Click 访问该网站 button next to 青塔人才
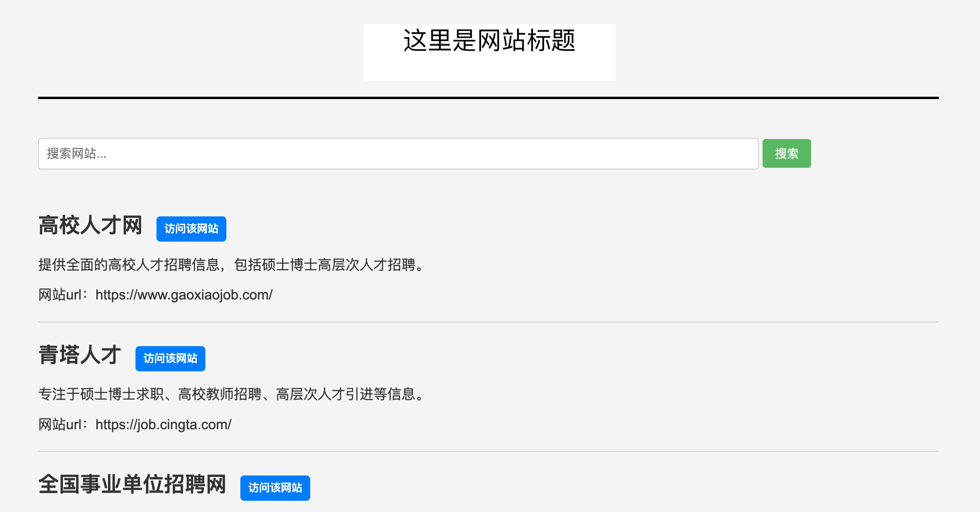 click(x=170, y=359)
